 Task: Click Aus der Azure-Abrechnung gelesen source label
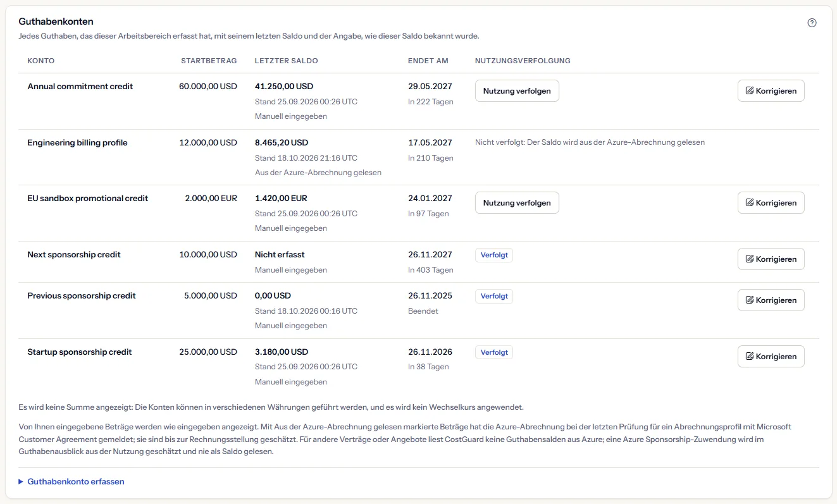[x=318, y=172]
